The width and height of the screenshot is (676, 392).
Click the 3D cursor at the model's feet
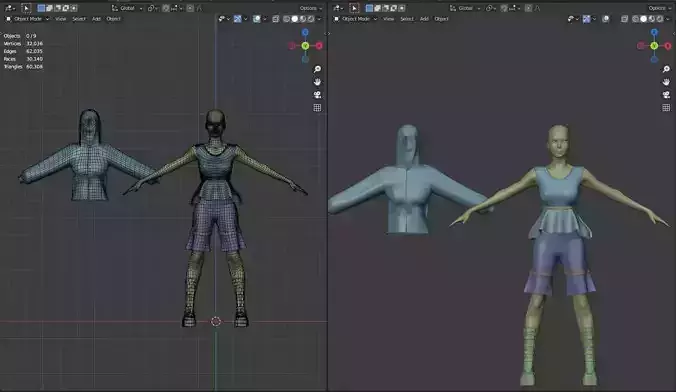[216, 321]
